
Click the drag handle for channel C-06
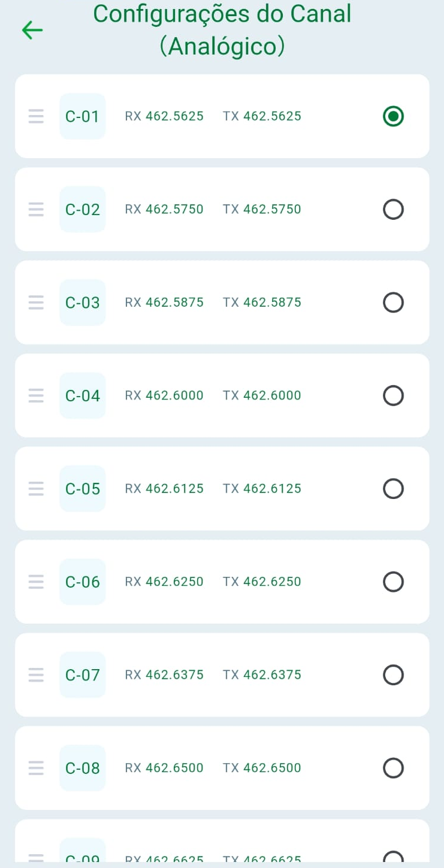[x=36, y=582]
